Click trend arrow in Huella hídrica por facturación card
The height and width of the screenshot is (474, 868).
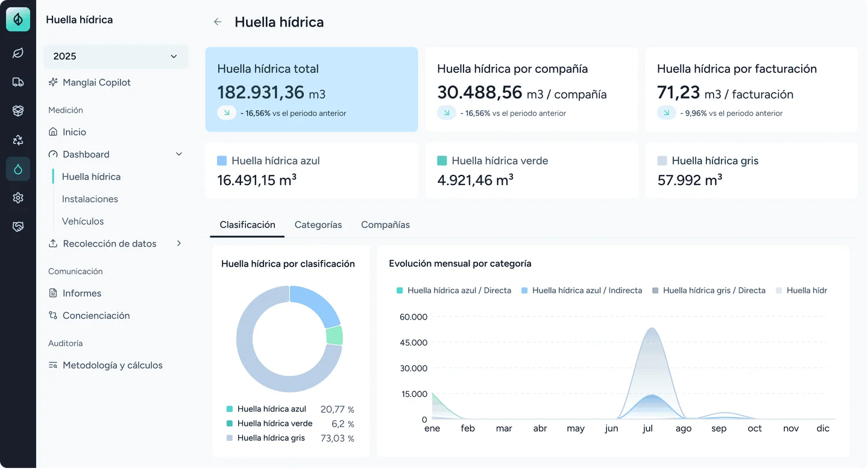click(667, 113)
